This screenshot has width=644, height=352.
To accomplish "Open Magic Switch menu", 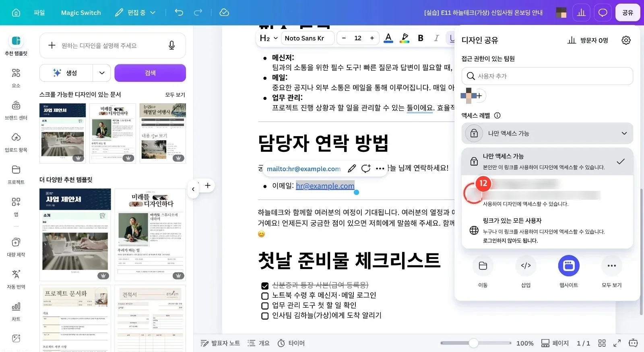I will click(81, 12).
